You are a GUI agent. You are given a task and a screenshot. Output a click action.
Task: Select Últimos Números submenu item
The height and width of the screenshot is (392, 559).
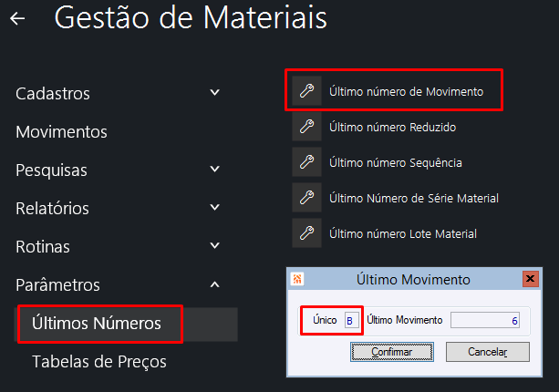(97, 323)
